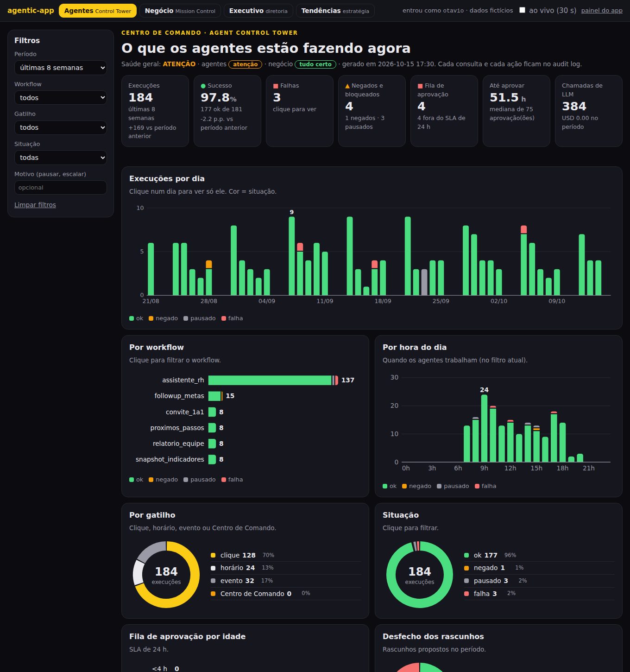Click the 'horário 24' row in Por gatilho

(286, 568)
